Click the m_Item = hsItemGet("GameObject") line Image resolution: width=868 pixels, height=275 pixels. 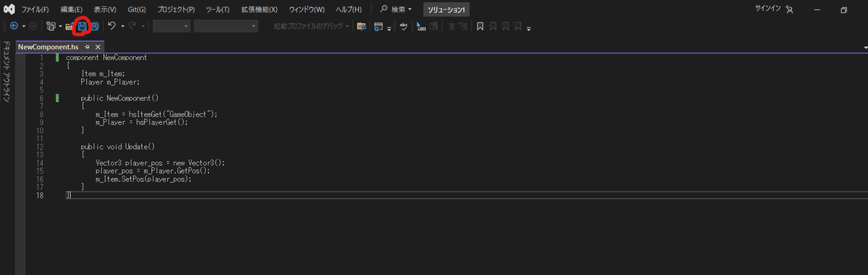click(156, 114)
